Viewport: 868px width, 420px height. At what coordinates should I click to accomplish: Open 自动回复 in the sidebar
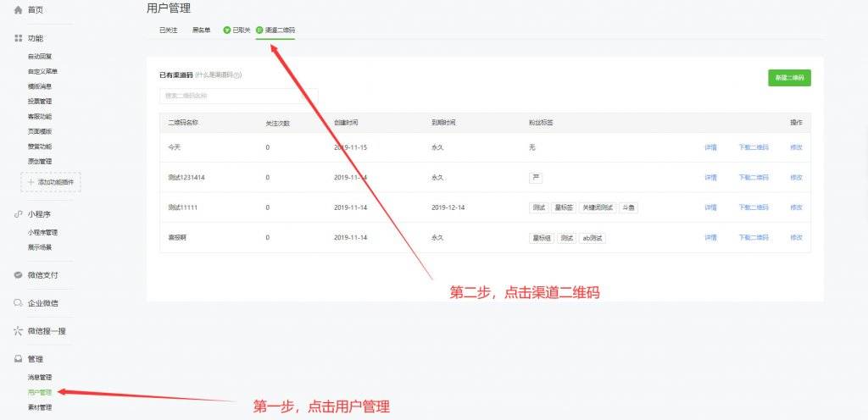click(x=39, y=56)
